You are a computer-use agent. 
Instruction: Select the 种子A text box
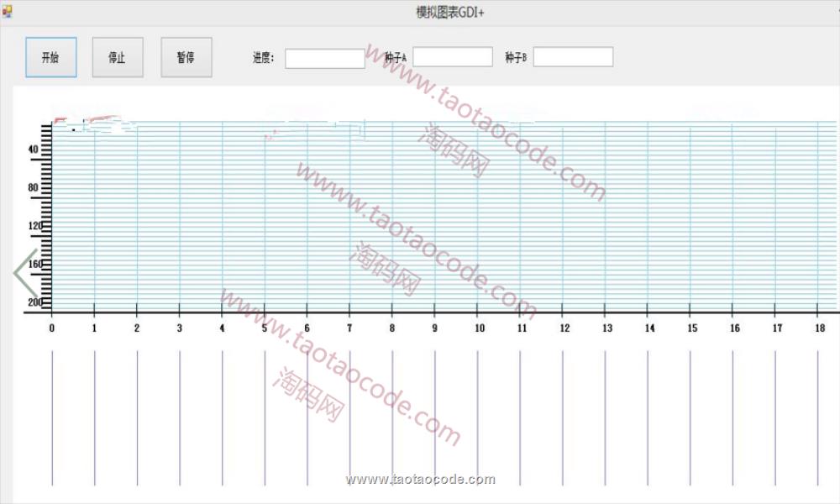452,57
